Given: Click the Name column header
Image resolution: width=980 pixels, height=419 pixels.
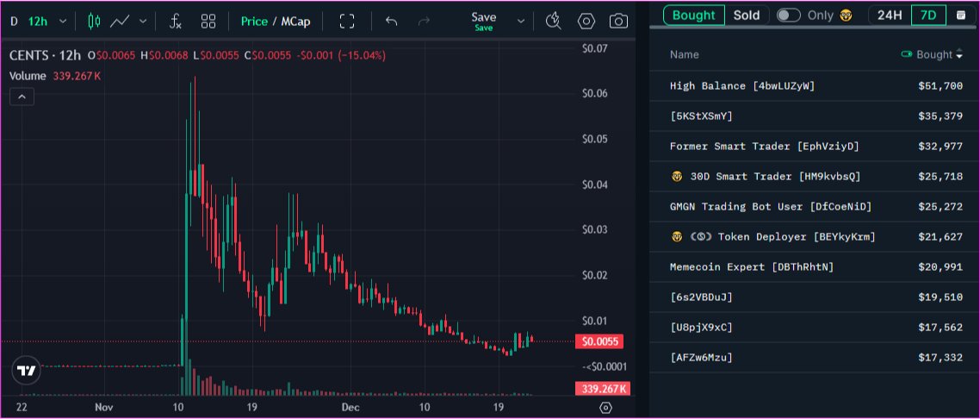Looking at the screenshot, I should (685, 55).
